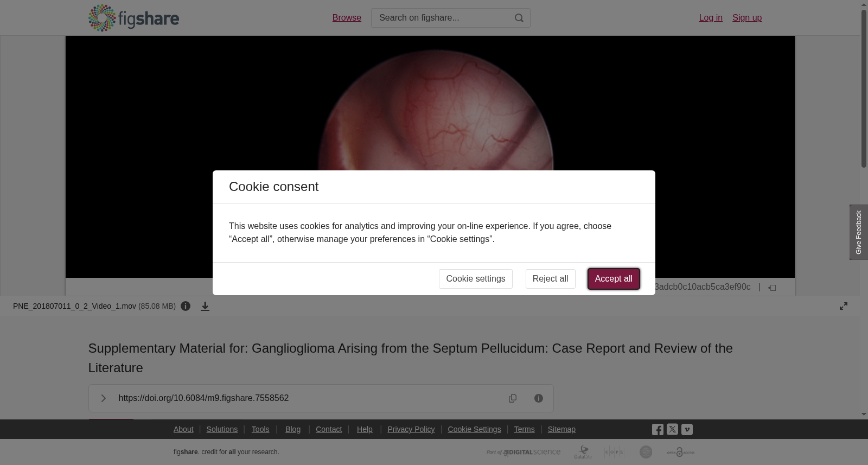Click the Log in link
This screenshot has width=868, height=465.
click(x=711, y=18)
